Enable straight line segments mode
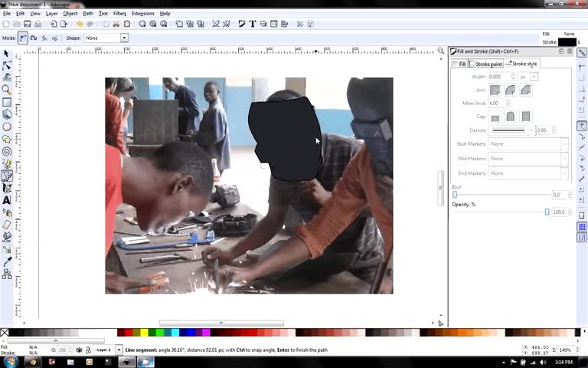 [x=44, y=38]
